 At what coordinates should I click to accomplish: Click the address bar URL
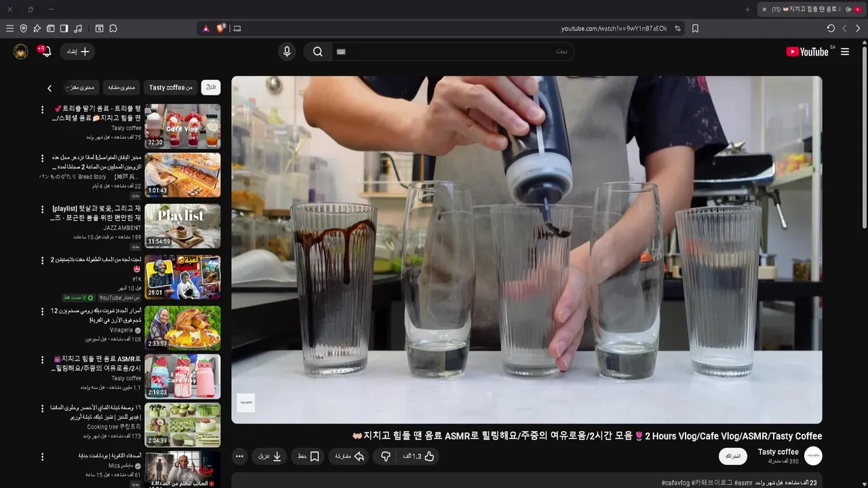[x=614, y=28]
